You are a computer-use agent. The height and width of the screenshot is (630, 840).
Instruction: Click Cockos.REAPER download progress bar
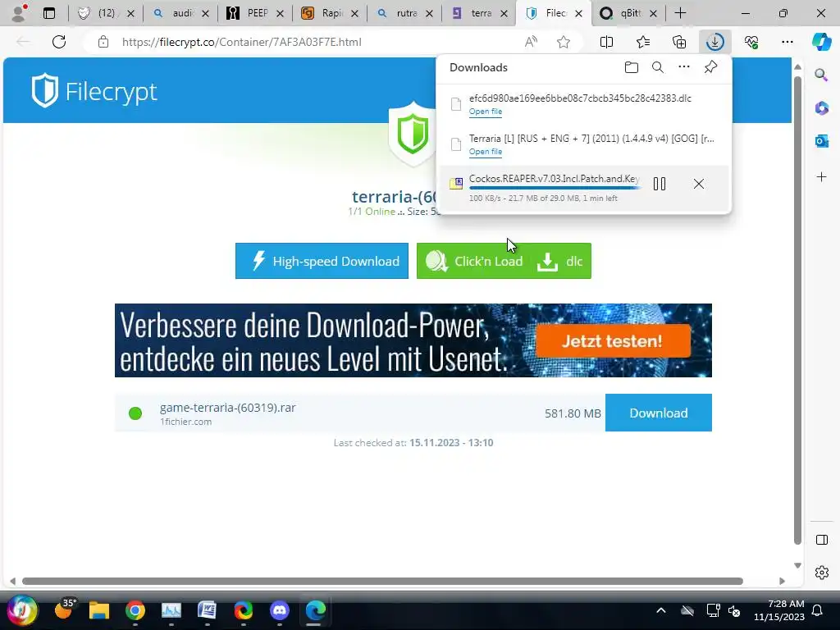(x=555, y=188)
